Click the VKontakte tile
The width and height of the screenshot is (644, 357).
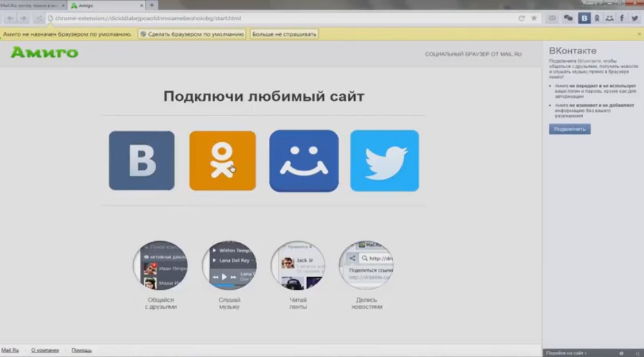[x=142, y=160]
